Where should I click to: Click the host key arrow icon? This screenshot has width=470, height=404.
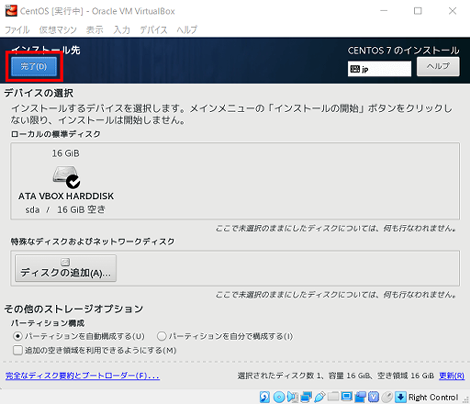tap(401, 397)
